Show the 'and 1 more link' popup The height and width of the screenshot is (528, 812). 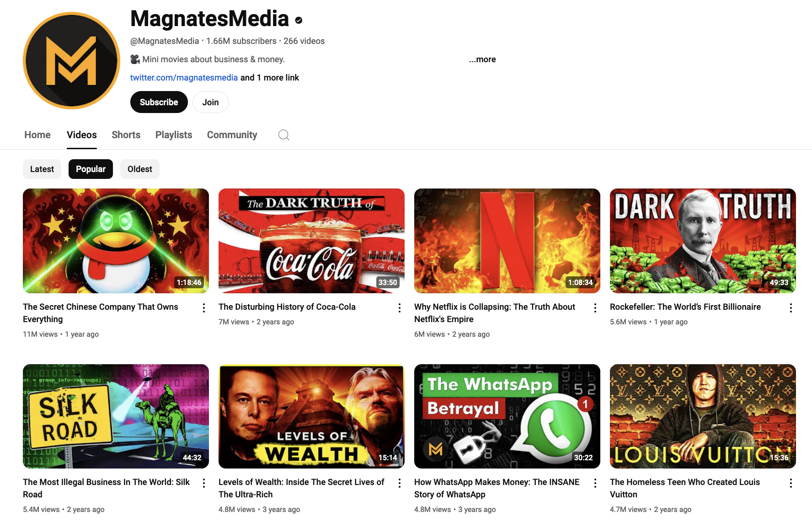(270, 78)
